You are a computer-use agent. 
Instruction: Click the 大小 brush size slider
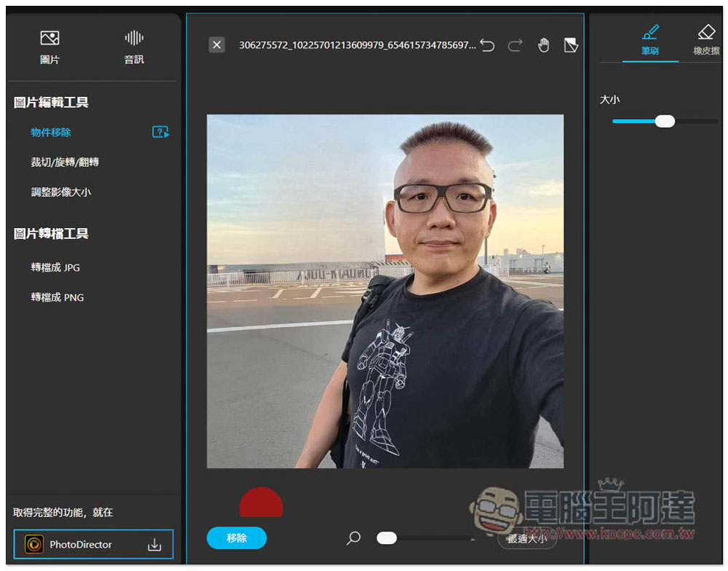[665, 121]
